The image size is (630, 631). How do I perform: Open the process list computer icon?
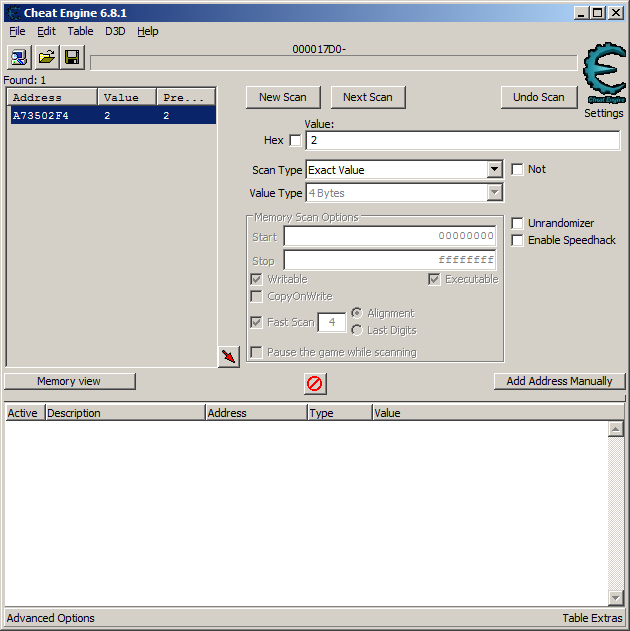(x=19, y=58)
